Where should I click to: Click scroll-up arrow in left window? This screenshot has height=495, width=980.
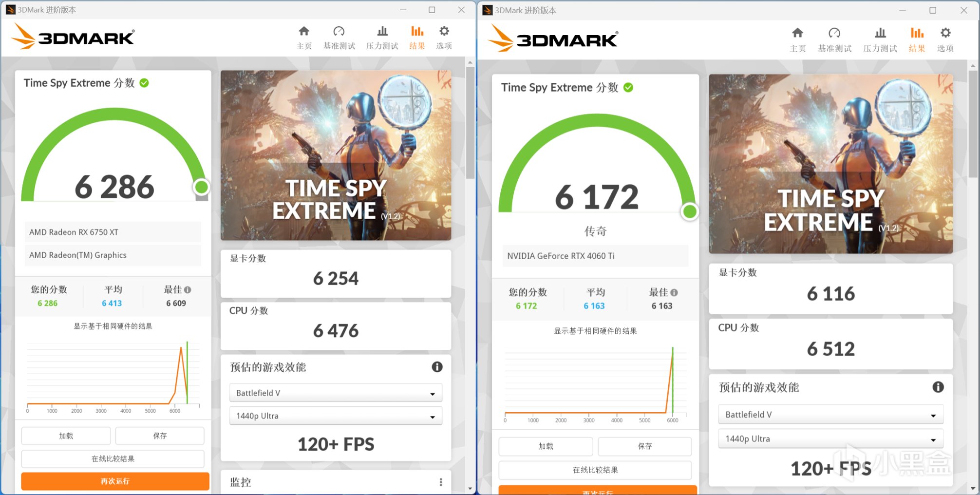470,62
